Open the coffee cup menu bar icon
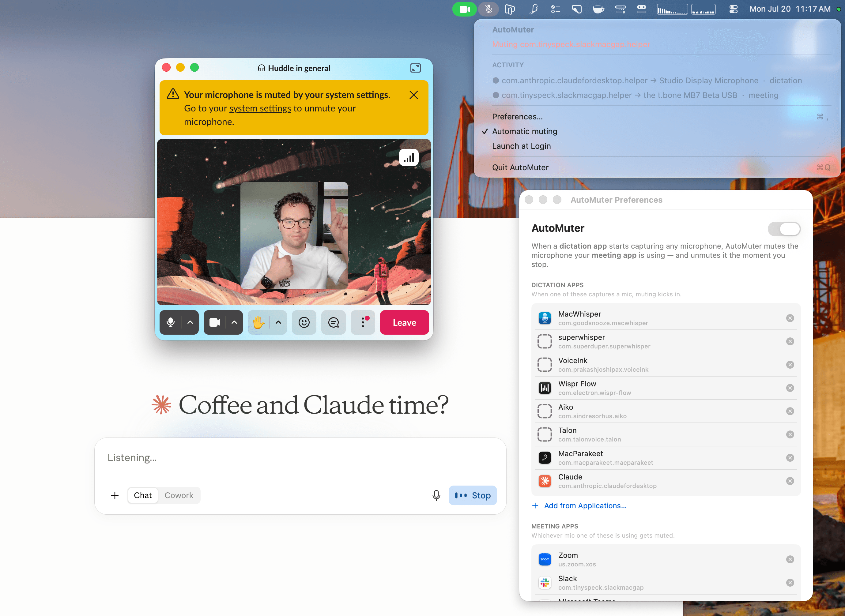 [x=598, y=9]
